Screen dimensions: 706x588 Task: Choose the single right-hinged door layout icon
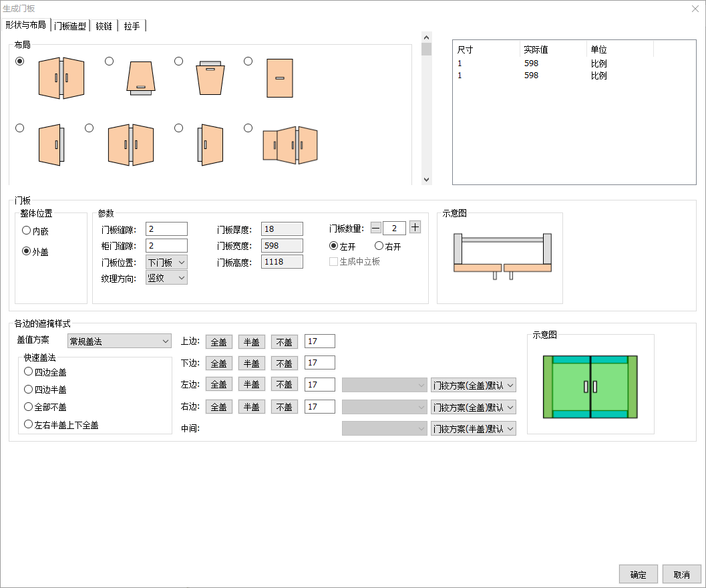(x=210, y=145)
